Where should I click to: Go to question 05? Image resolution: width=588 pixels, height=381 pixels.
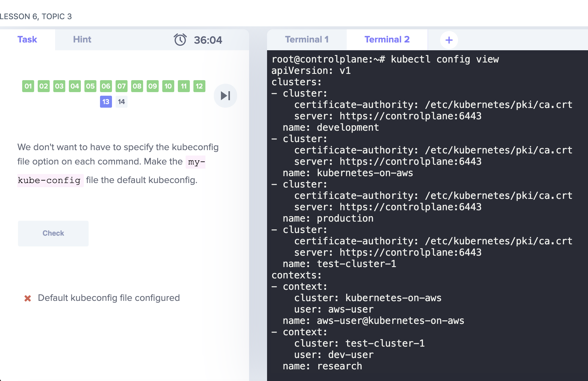[90, 86]
